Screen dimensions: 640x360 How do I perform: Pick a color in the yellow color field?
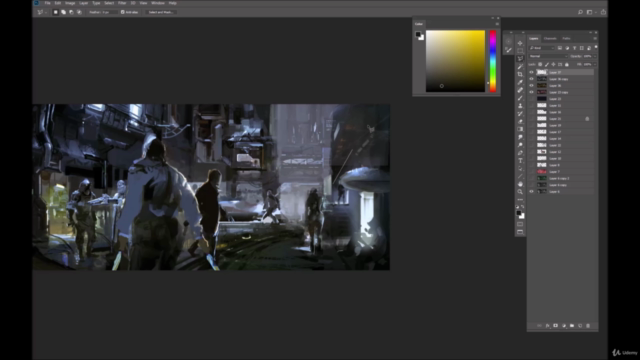(456, 61)
